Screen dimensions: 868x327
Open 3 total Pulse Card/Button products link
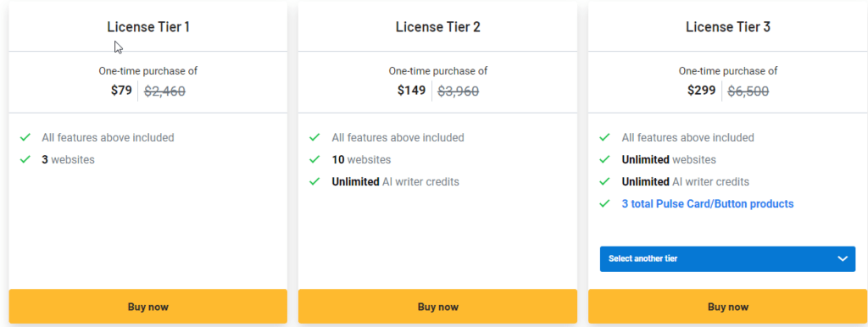[x=708, y=203]
